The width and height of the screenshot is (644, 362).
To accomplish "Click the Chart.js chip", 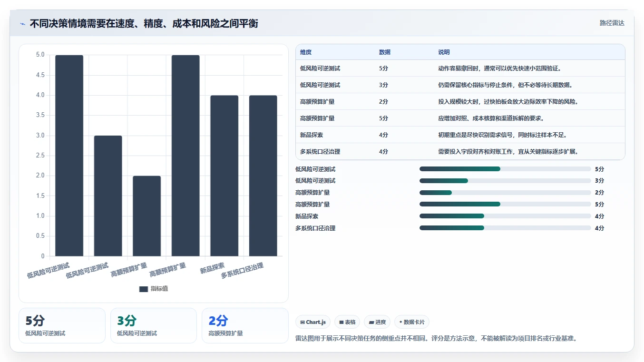I will 313,322.
